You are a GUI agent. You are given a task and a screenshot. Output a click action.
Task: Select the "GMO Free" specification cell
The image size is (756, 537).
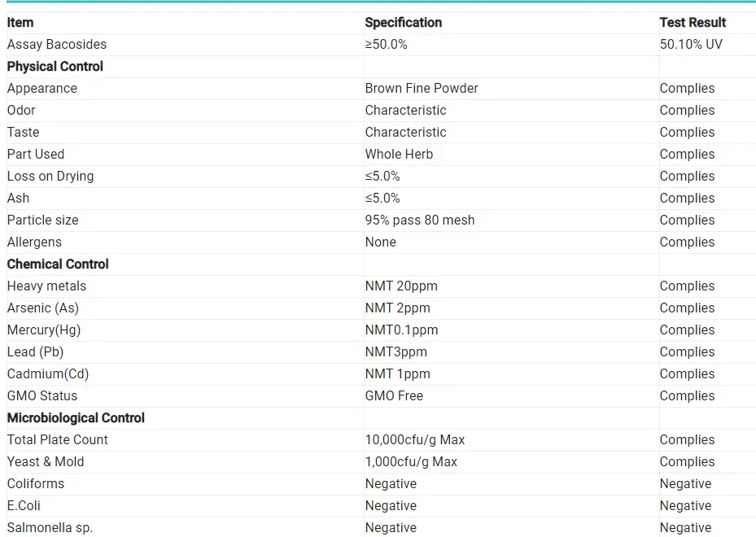point(394,396)
